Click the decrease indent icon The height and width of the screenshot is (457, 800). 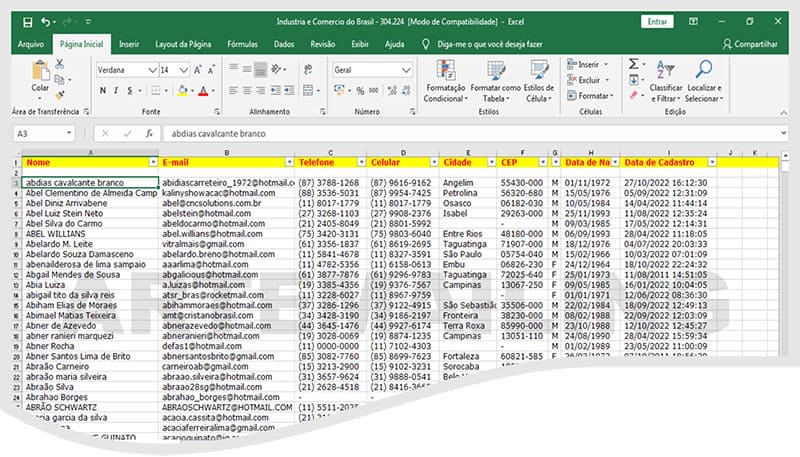pyautogui.click(x=276, y=91)
